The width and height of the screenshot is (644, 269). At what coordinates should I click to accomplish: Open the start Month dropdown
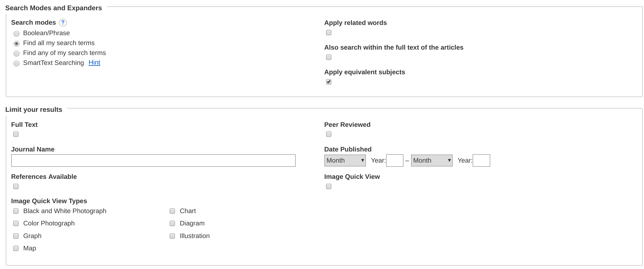(345, 160)
